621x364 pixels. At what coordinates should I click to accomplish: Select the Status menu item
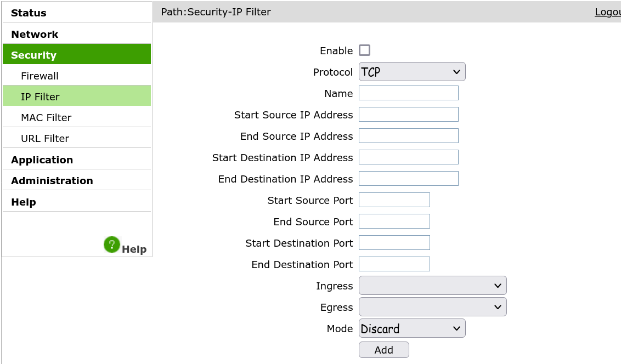point(77,13)
